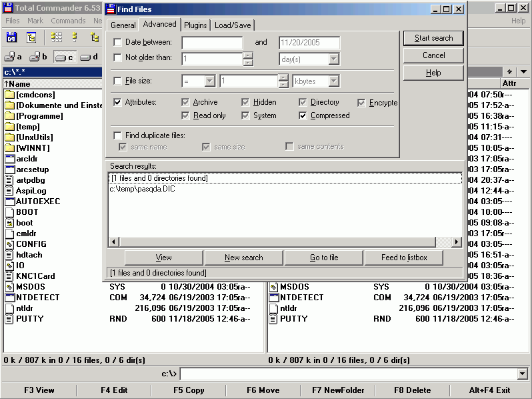Toggle the Archive attribute checkbox
The height and width of the screenshot is (399, 532).
(185, 102)
